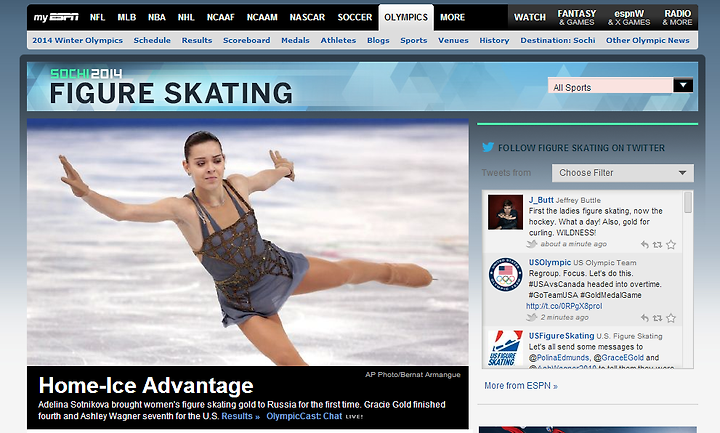
Task: Open the Sports subnav link
Action: (414, 40)
